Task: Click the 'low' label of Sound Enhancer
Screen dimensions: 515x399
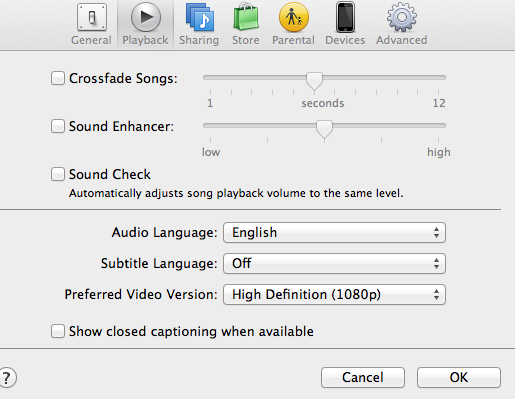Action: coord(211,152)
